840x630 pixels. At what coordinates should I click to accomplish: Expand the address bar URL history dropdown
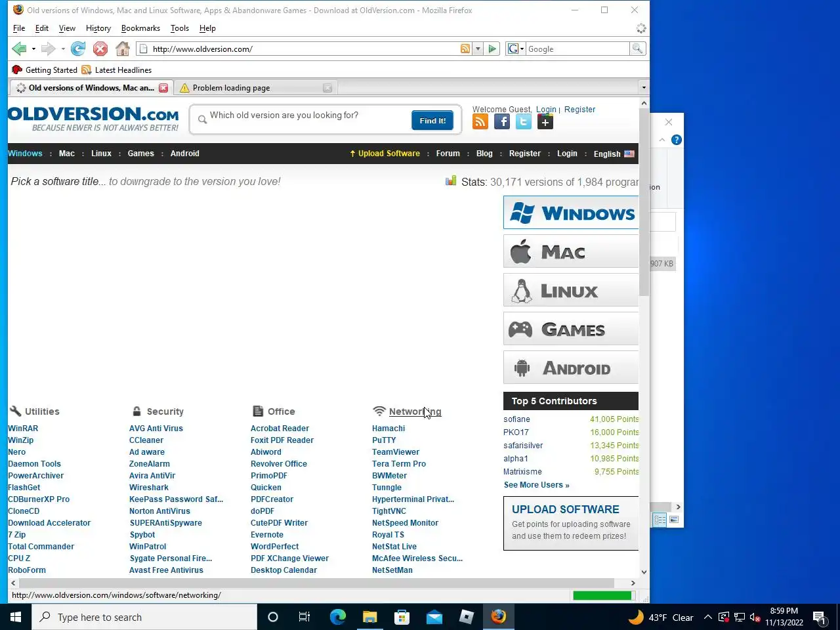click(x=478, y=49)
